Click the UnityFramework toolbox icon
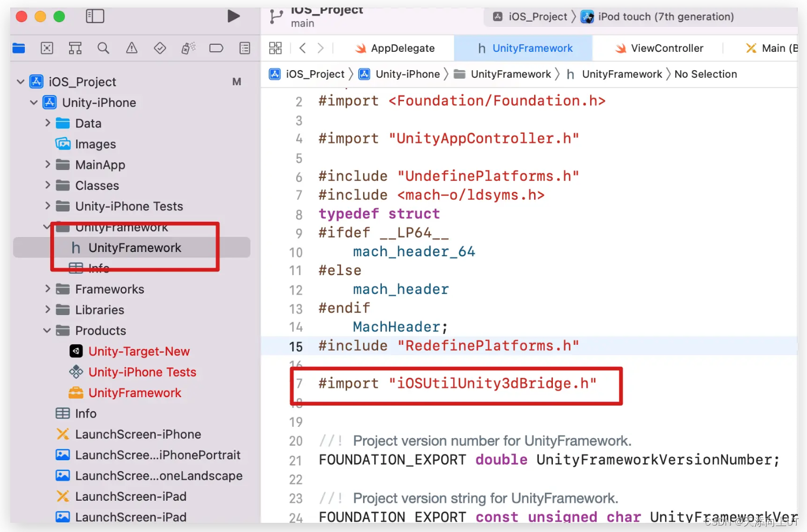Viewport: 807px width, 532px height. click(x=76, y=393)
